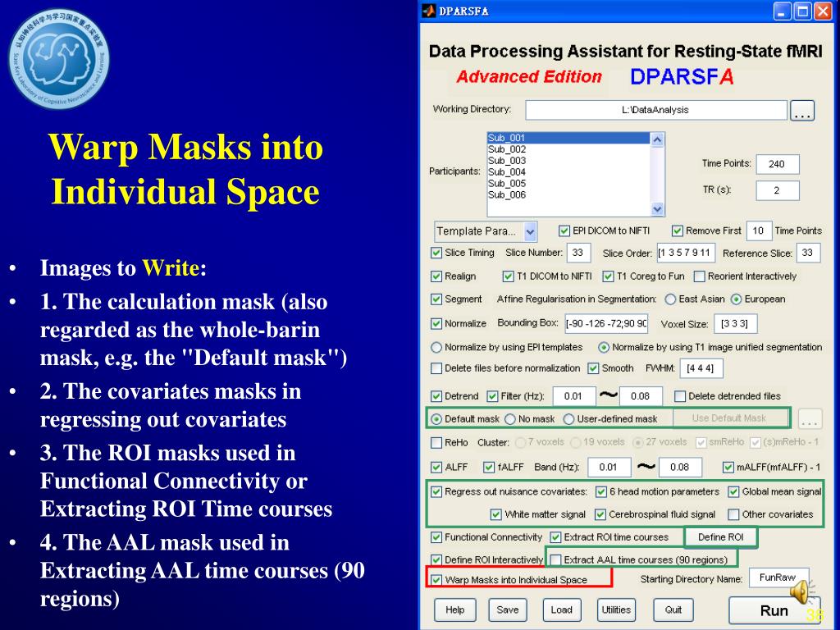Select Sub_005 in the Participants list
Viewport: 840px width, 630px height.
[568, 183]
